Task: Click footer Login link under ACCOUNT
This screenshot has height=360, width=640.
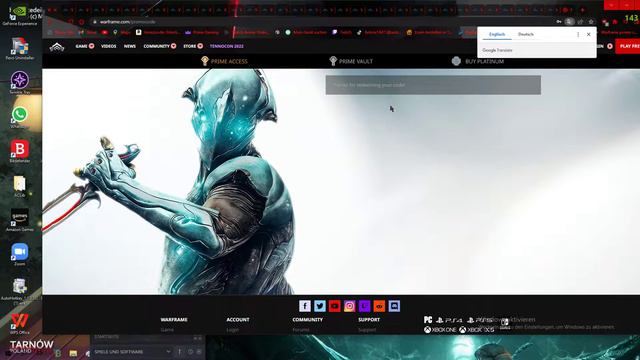Action: 233,330
